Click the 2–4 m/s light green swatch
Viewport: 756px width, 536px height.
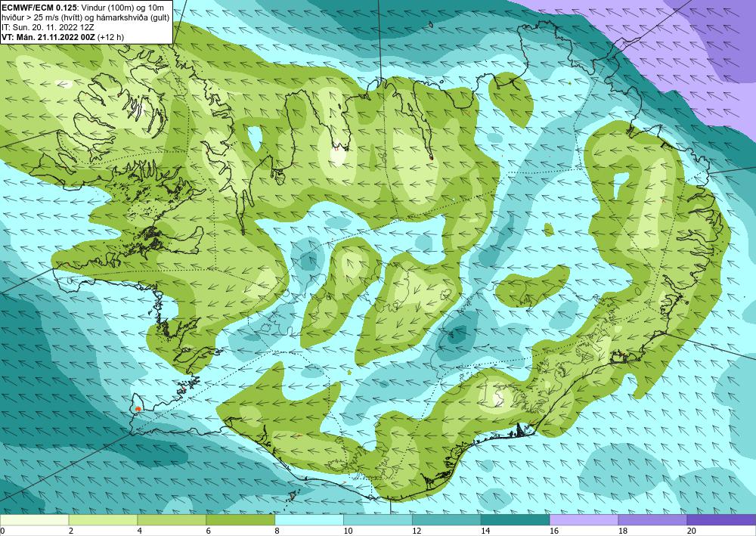pos(103,520)
